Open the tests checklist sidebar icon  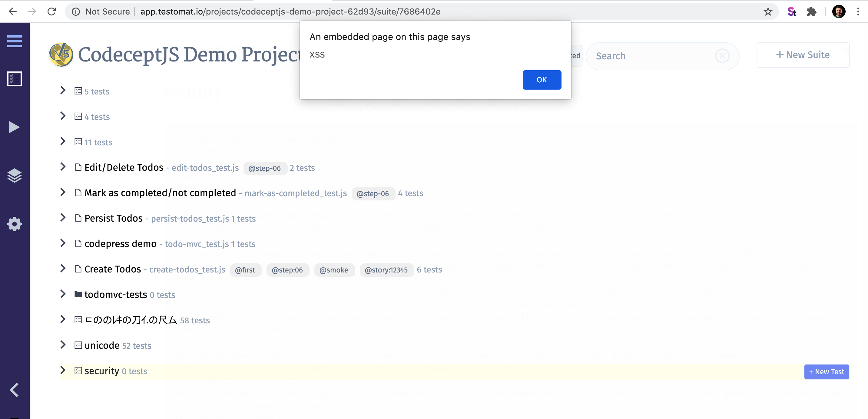point(15,78)
